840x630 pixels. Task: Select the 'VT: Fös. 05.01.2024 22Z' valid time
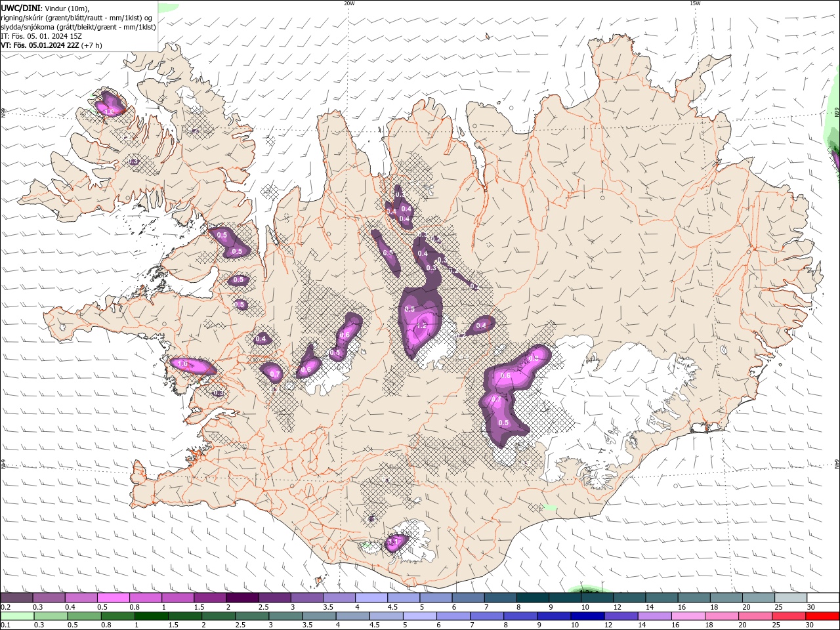coord(39,45)
